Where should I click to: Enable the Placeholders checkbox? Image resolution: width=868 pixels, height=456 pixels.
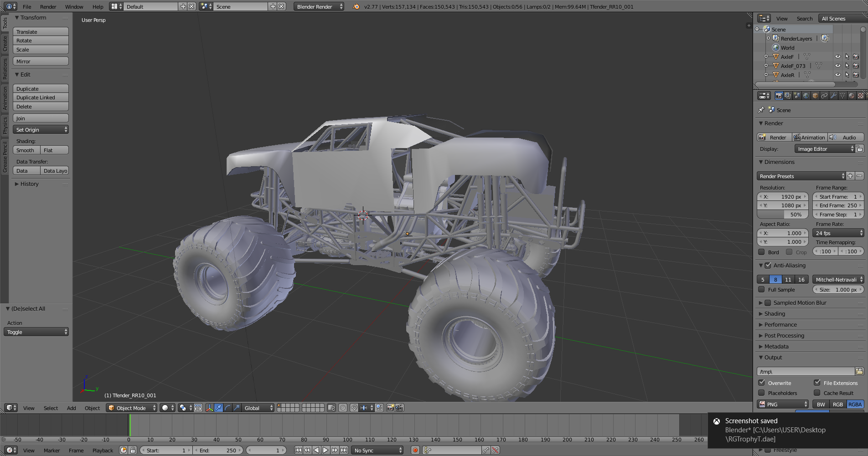761,393
